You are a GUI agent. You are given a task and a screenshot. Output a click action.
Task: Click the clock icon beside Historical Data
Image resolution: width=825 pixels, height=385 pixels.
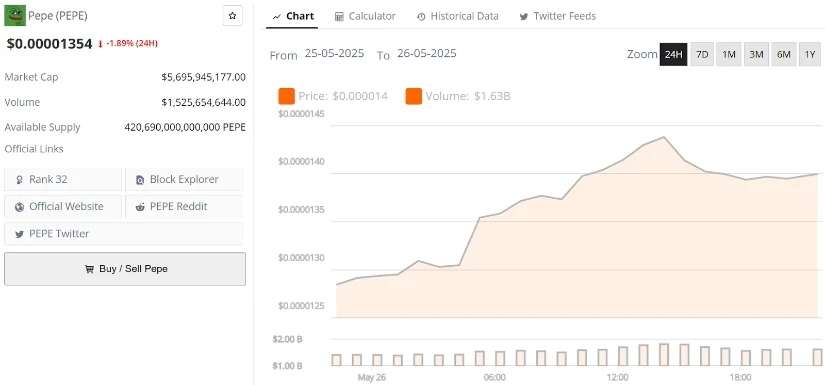tap(421, 17)
